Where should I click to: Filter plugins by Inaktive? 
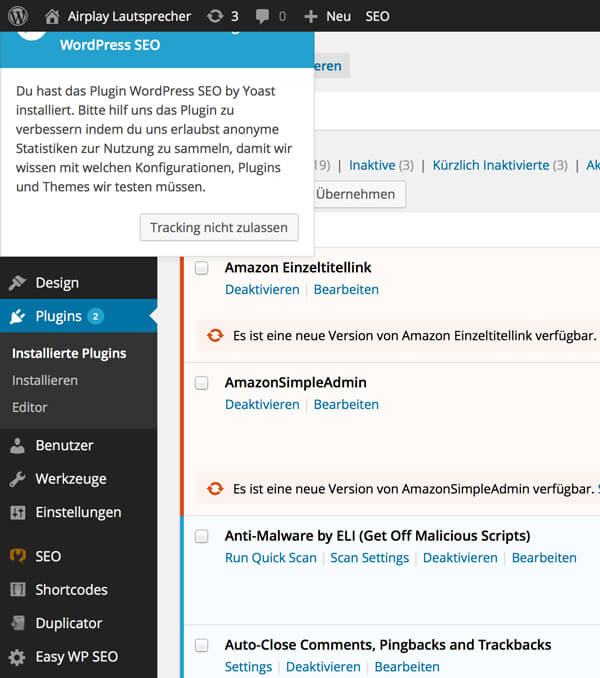[x=372, y=165]
